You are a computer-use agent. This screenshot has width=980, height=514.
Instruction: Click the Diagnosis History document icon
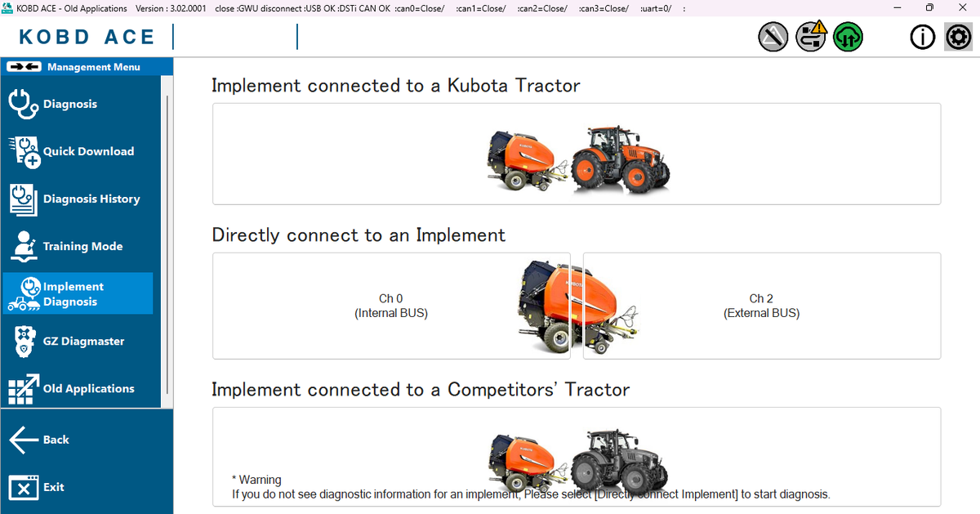pyautogui.click(x=23, y=199)
